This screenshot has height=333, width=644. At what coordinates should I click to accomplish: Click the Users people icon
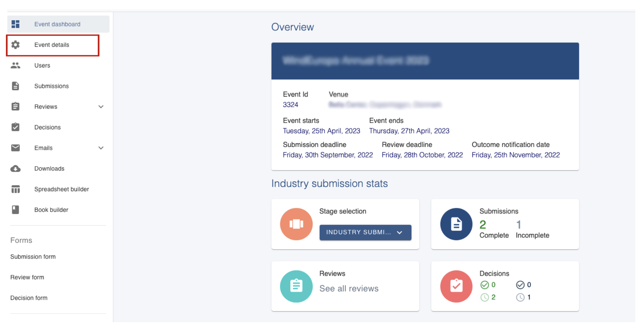point(15,65)
